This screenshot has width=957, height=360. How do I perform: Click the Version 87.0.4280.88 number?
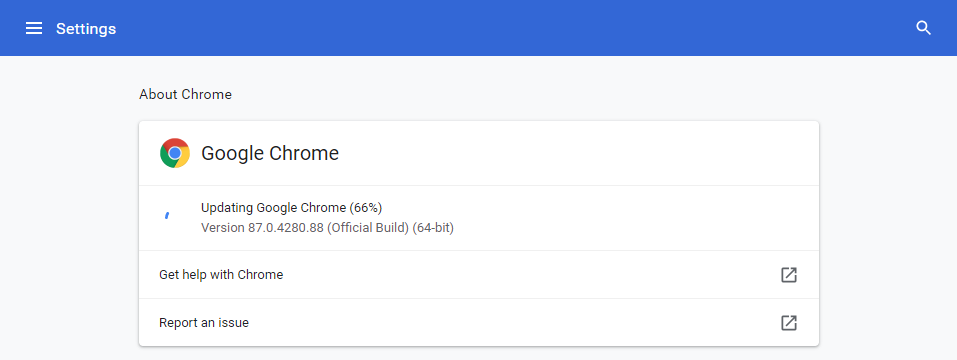point(262,228)
